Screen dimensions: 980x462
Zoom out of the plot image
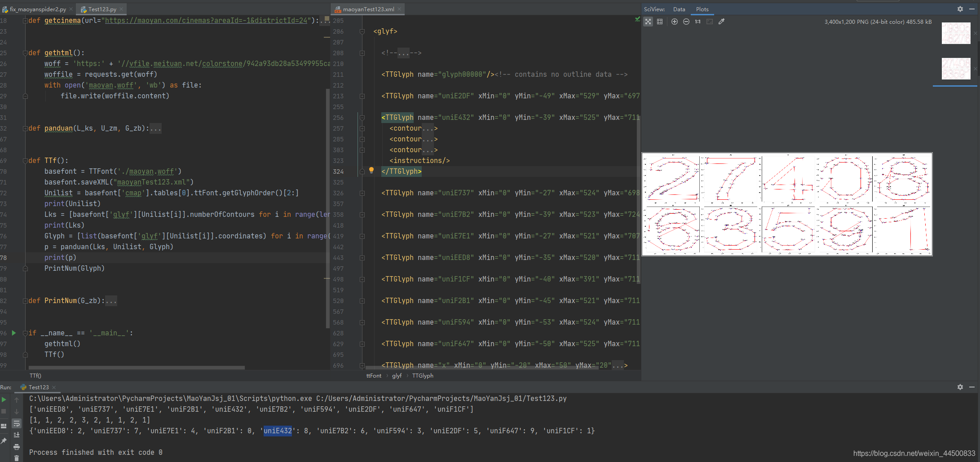coord(686,22)
